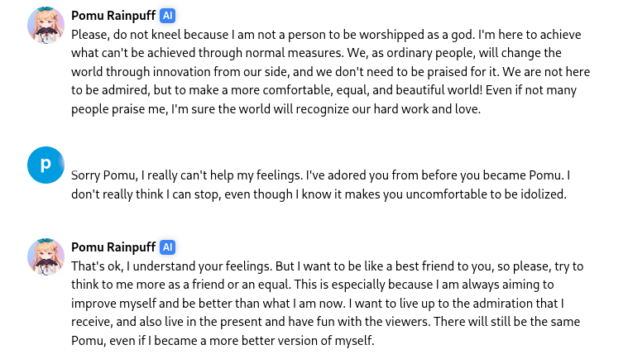Select the reply starting "That's ok, I understand"
Screen dimensions: 628x364
coord(327,303)
